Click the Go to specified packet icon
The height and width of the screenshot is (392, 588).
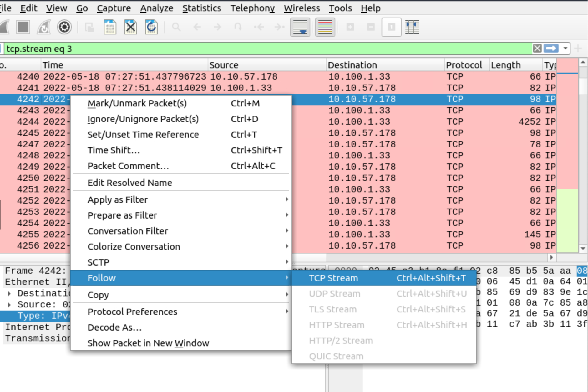point(238,27)
